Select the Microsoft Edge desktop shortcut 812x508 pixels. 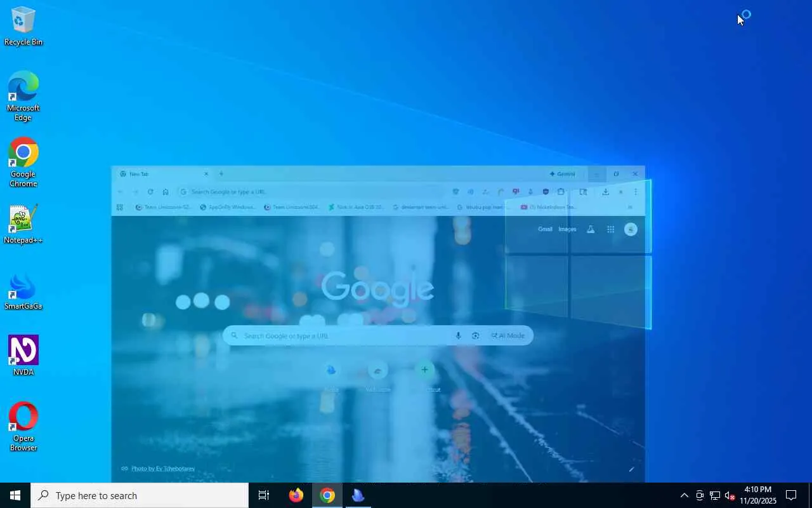[23, 96]
